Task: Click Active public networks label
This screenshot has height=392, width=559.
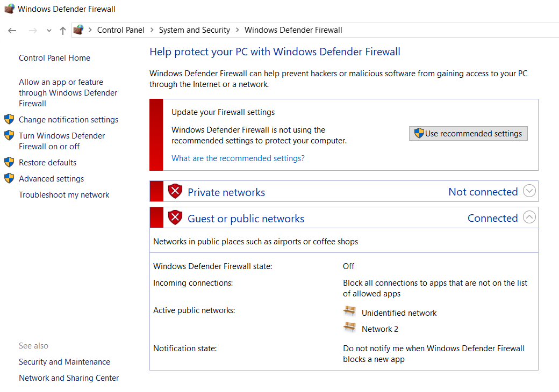Action: point(194,310)
